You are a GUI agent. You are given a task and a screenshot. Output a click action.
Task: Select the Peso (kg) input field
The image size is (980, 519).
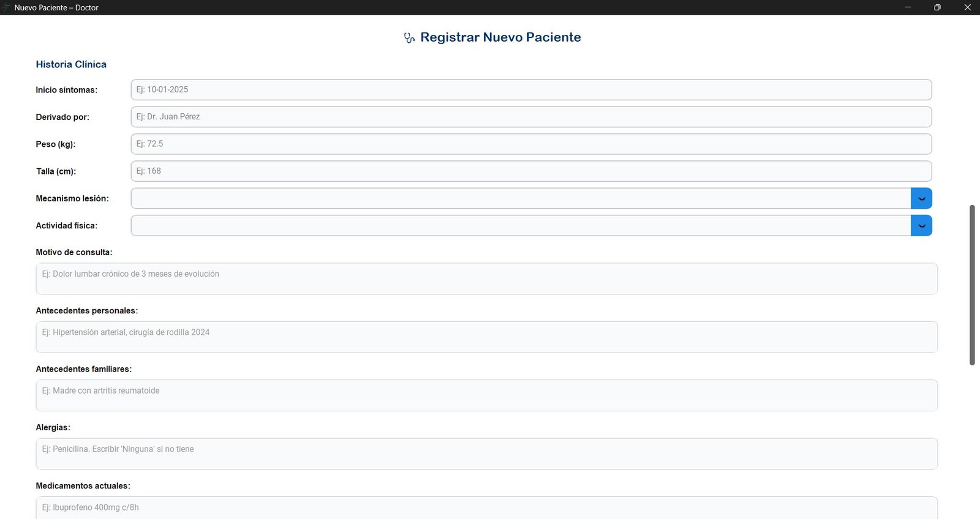pos(531,144)
